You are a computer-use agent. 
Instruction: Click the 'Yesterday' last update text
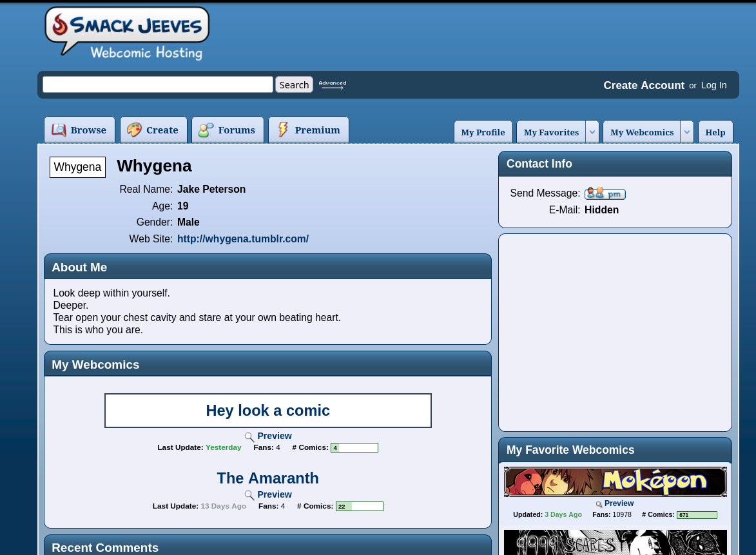click(x=223, y=447)
